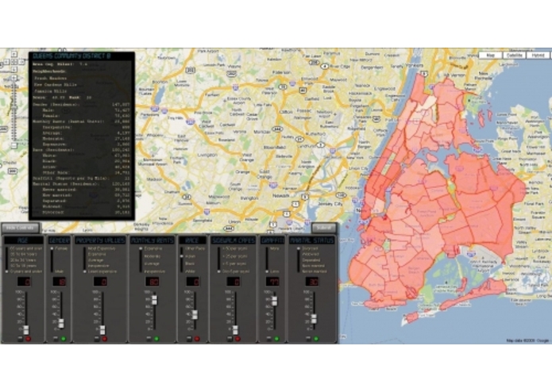Click the Monthly Rents weight fader handle

click(154, 300)
